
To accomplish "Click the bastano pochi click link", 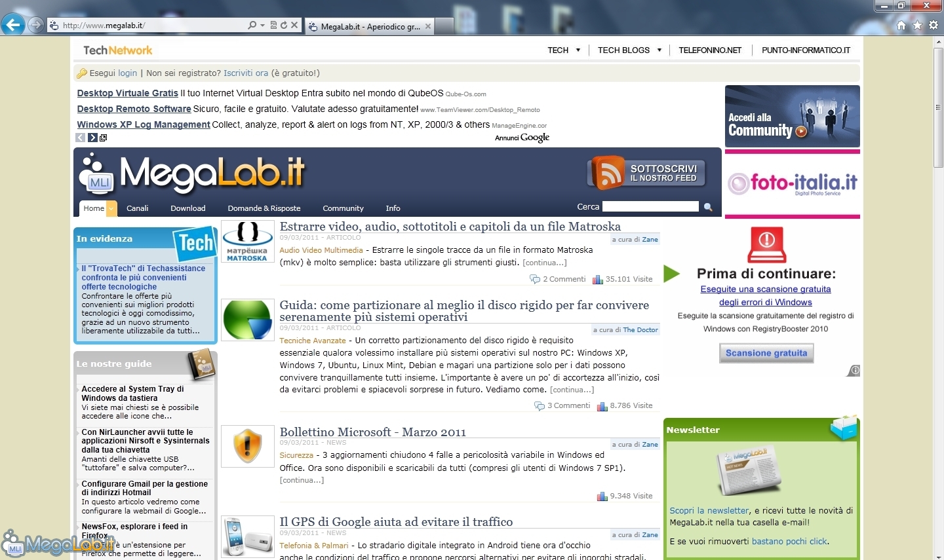I will (789, 542).
